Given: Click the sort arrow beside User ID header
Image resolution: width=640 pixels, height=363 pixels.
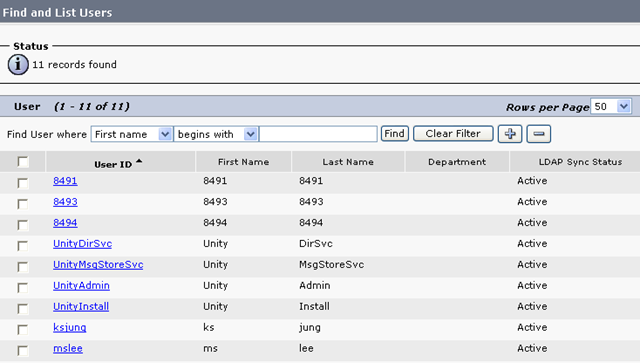Looking at the screenshot, I should [139, 162].
